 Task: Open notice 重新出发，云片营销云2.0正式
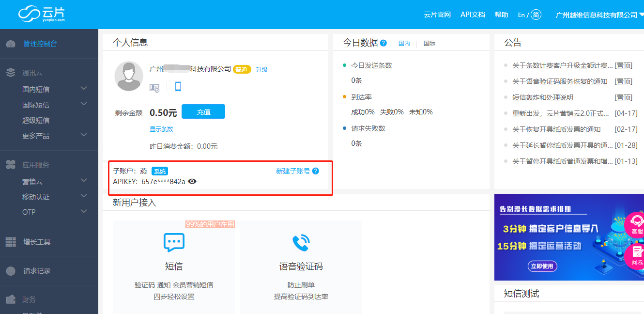coord(561,113)
